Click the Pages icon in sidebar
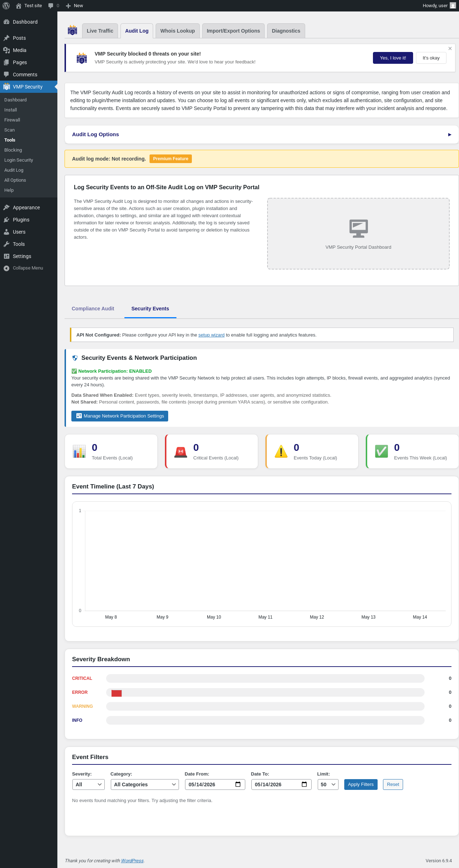 click(x=6, y=62)
